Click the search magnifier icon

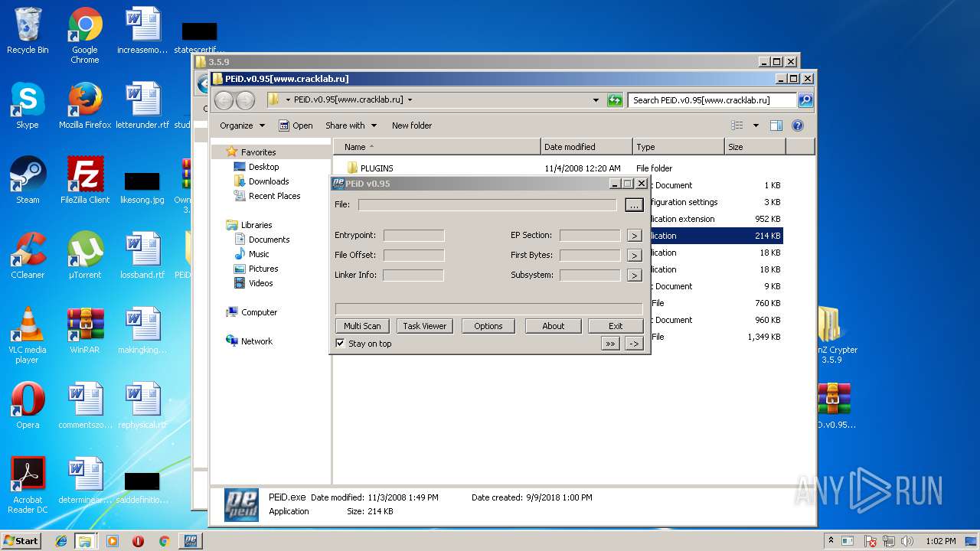805,100
